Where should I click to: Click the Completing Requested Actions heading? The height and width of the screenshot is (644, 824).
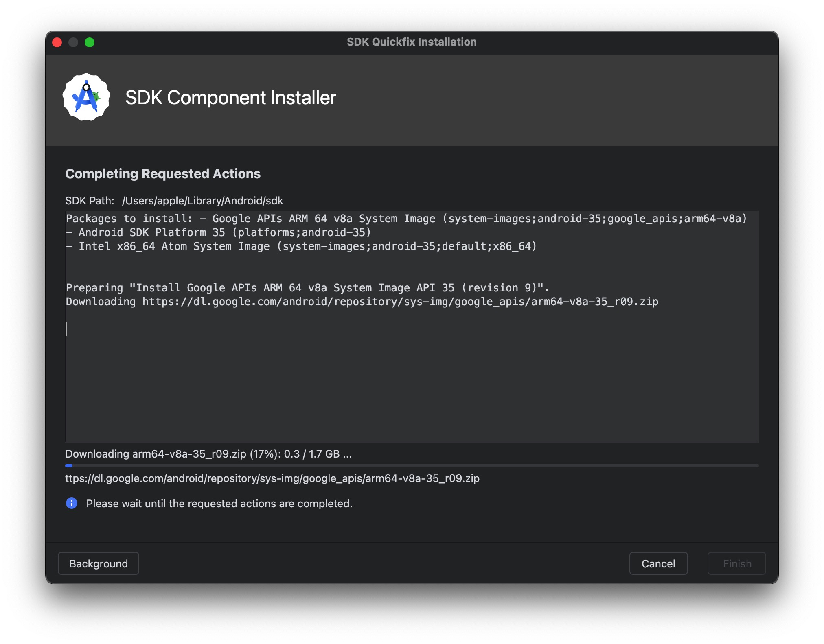(x=163, y=174)
